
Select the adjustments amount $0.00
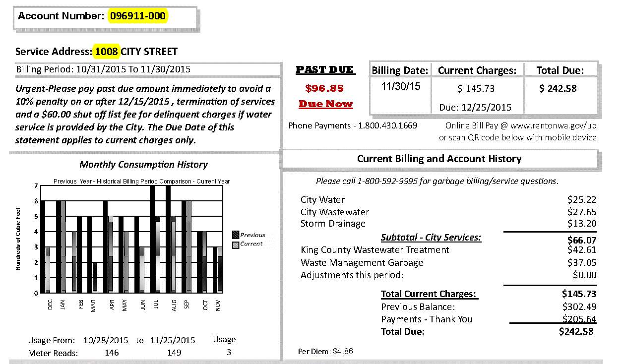pyautogui.click(x=584, y=275)
